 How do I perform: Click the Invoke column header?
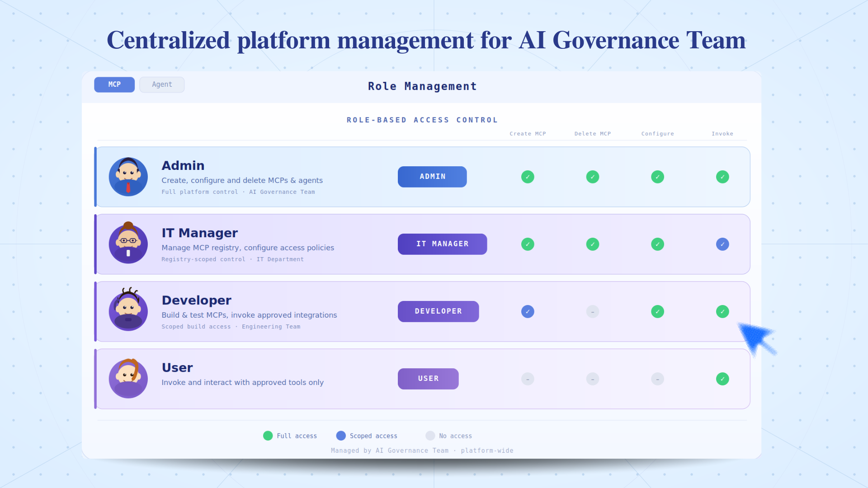tap(722, 134)
